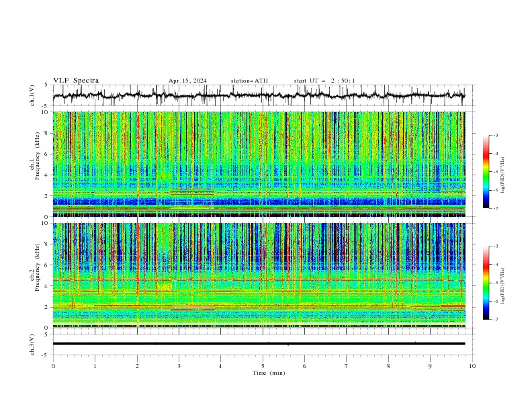Screen dimensions: 532x411
Task: Click the ch.1 'Frequency (kHz)' axis label
Action: point(38,154)
